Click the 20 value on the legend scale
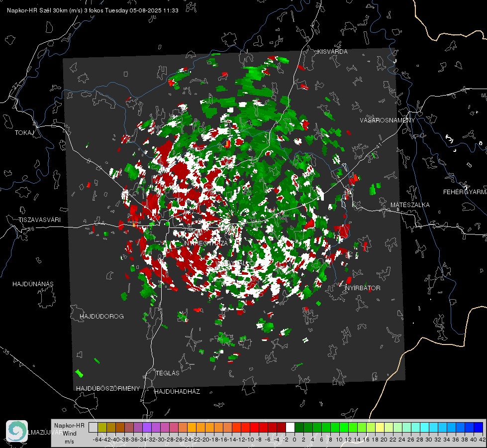The width and height of the screenshot is (487, 448). coord(384,440)
